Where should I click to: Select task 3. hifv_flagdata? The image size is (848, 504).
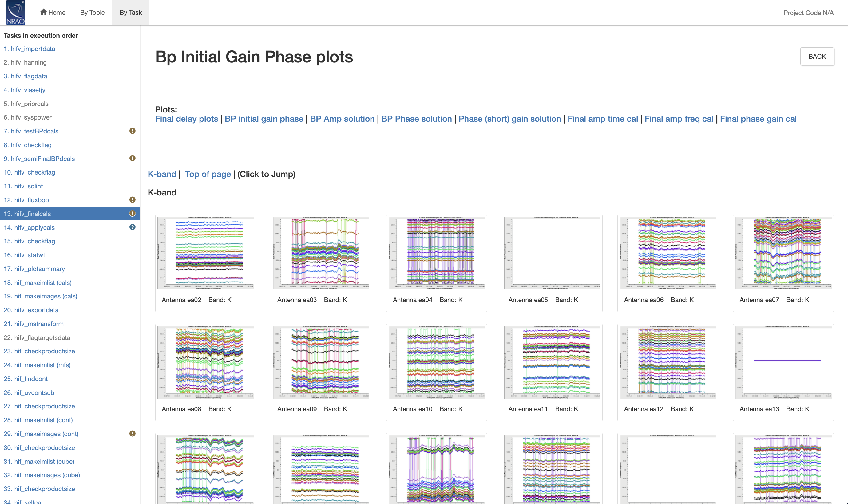click(26, 76)
